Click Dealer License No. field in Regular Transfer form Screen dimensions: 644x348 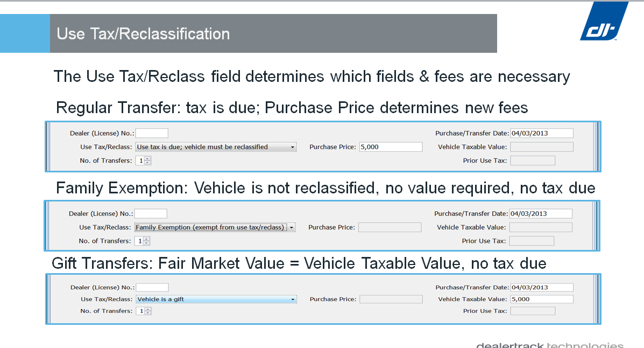[152, 133]
